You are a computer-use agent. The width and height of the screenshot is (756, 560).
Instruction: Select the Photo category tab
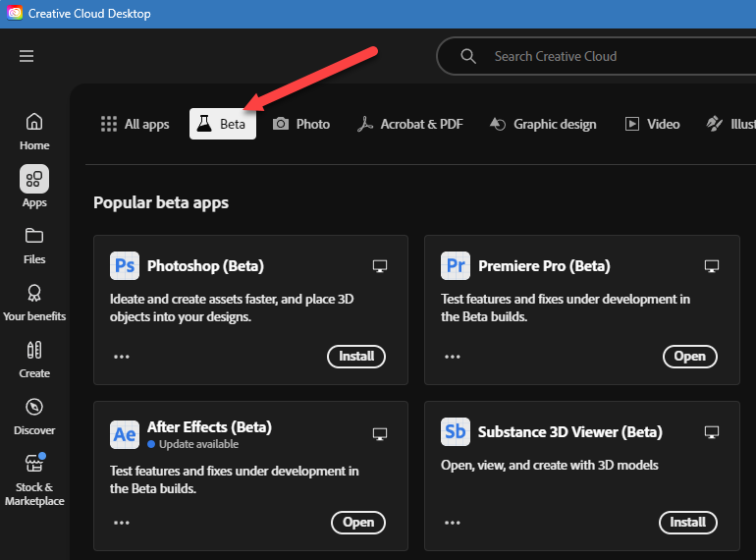click(x=301, y=124)
